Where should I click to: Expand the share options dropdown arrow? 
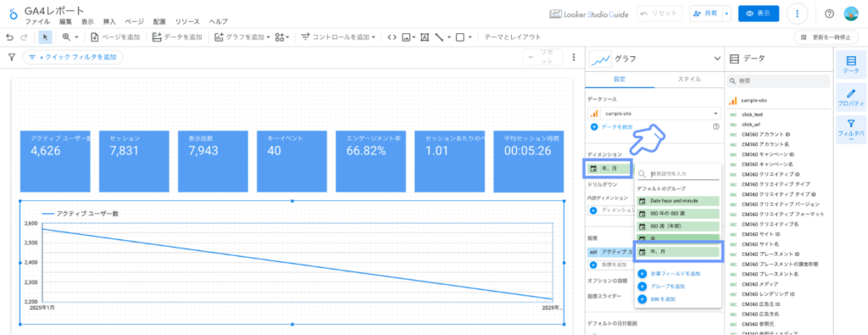726,14
